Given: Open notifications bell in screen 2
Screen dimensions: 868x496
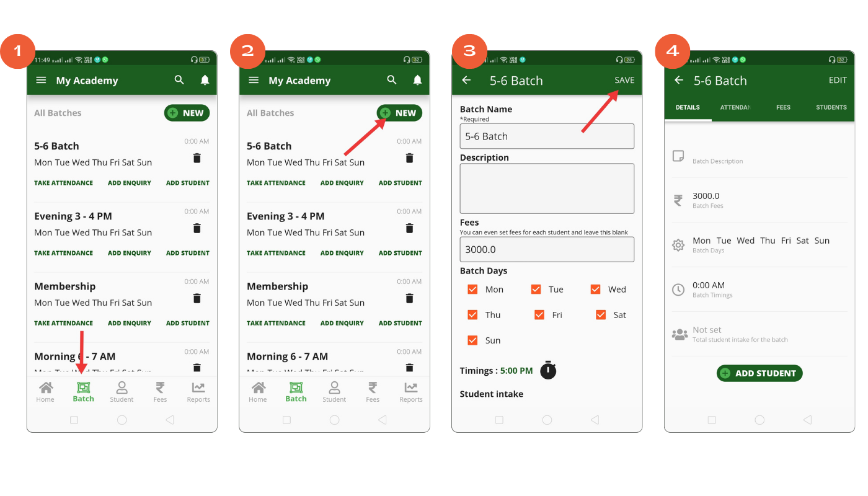Looking at the screenshot, I should [x=417, y=80].
